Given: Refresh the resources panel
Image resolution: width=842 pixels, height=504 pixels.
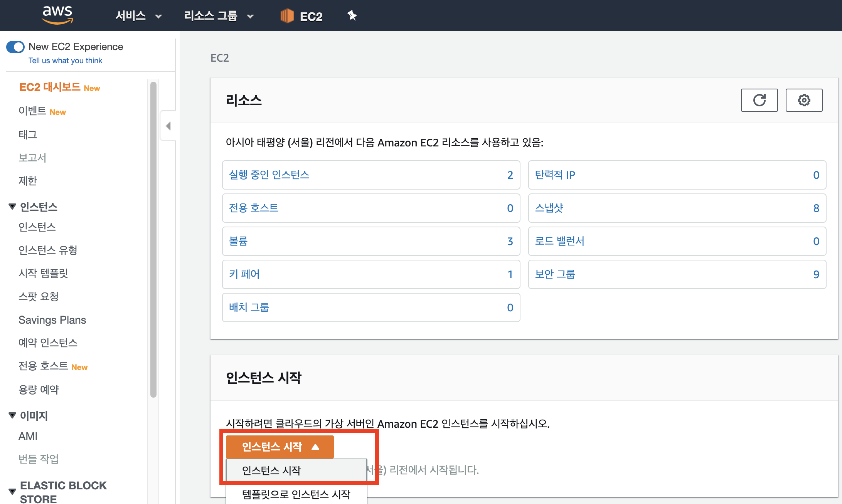Looking at the screenshot, I should coord(759,100).
